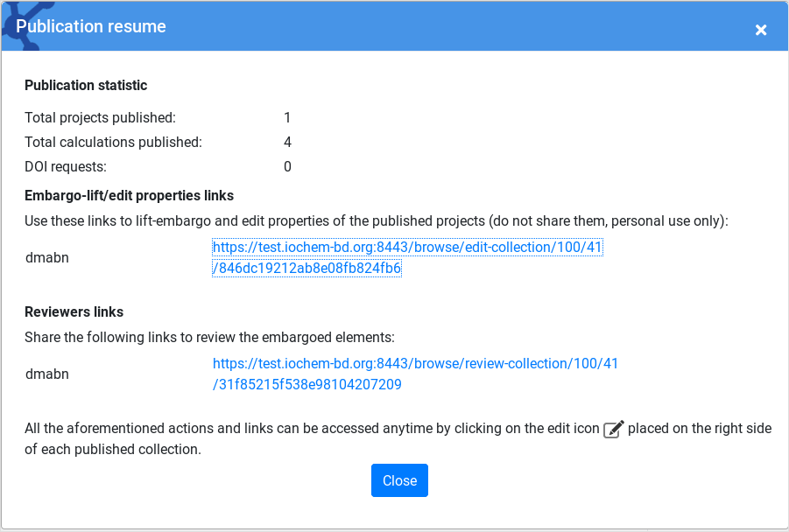Dismiss dialog with the header X icon
The width and height of the screenshot is (789, 532).
[x=761, y=30]
